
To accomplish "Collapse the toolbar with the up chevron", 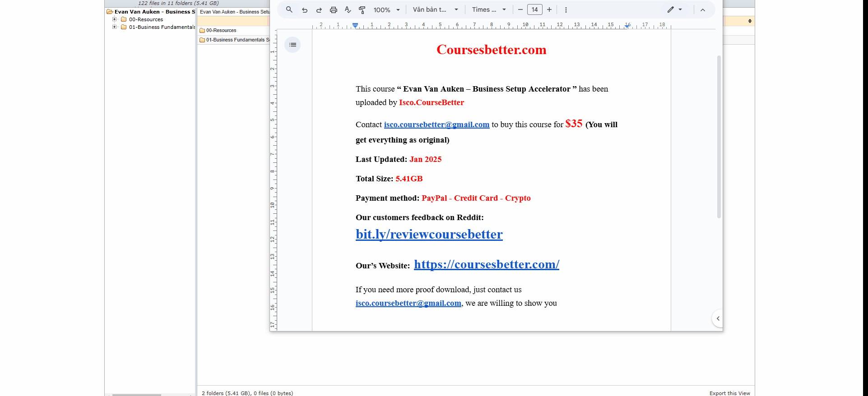I will tap(703, 9).
